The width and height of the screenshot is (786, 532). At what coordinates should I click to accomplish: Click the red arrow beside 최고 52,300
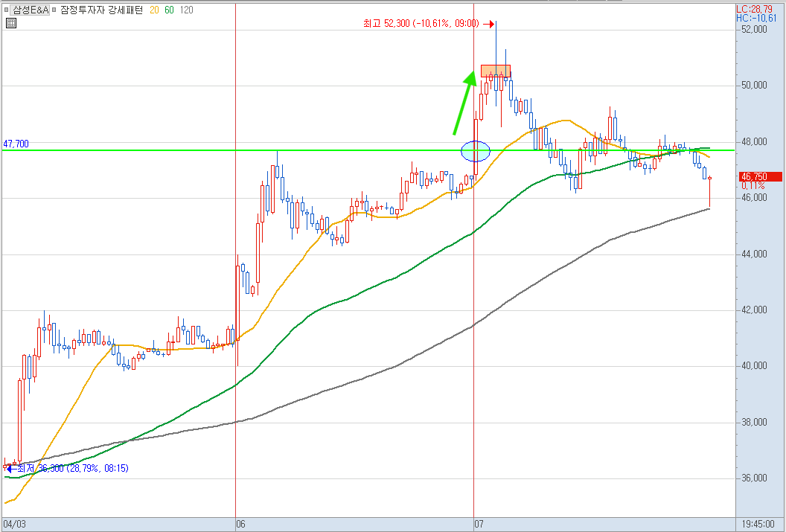tap(489, 24)
